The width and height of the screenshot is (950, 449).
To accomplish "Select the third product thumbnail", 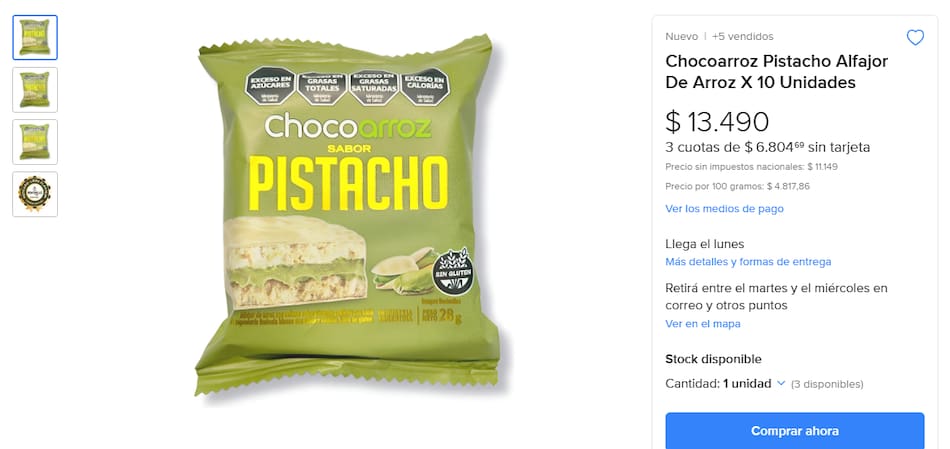I will click(x=35, y=142).
